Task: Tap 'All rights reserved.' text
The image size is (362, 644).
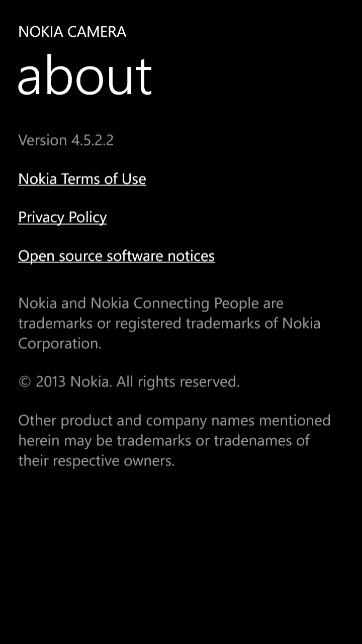Action: [178, 382]
